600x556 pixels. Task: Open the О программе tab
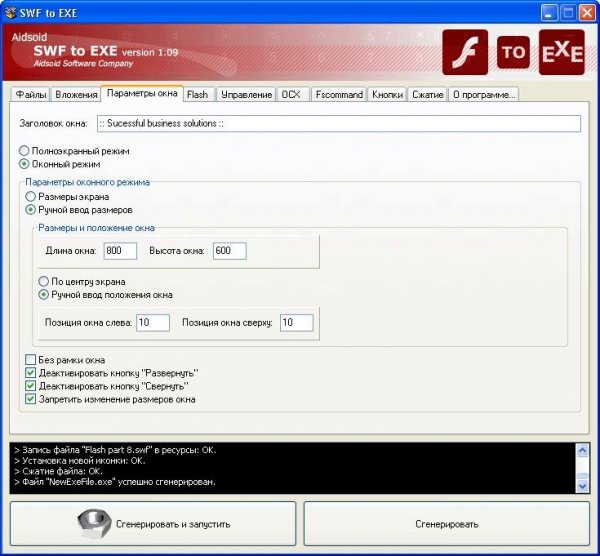[484, 95]
